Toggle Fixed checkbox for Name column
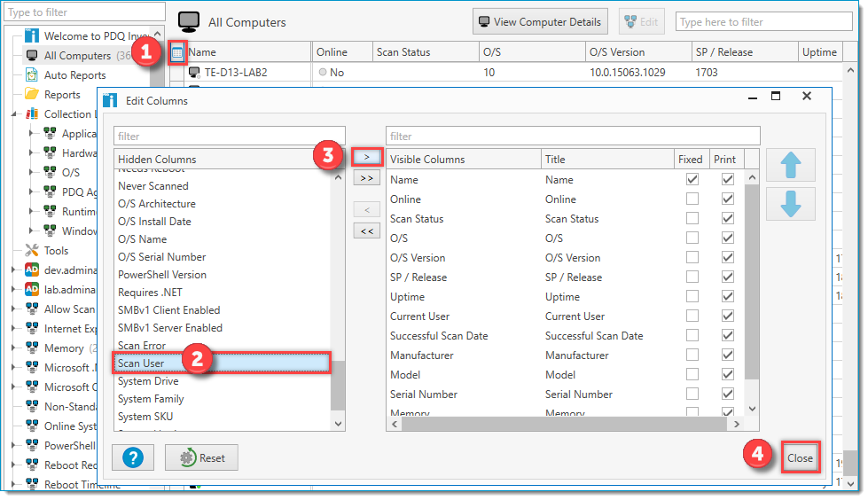 coord(692,180)
